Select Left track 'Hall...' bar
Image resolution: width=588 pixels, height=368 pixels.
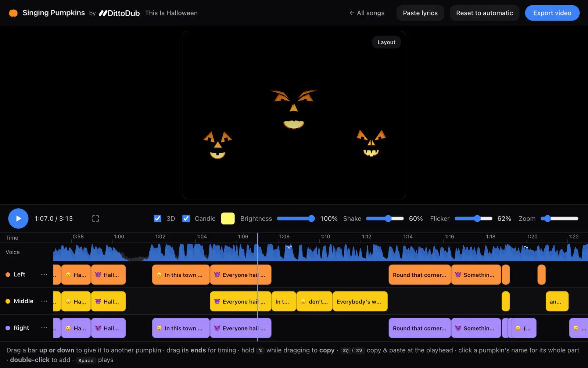pos(108,275)
